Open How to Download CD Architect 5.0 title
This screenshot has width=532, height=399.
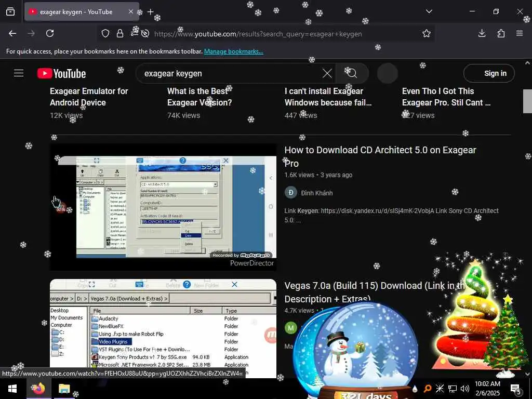point(380,156)
